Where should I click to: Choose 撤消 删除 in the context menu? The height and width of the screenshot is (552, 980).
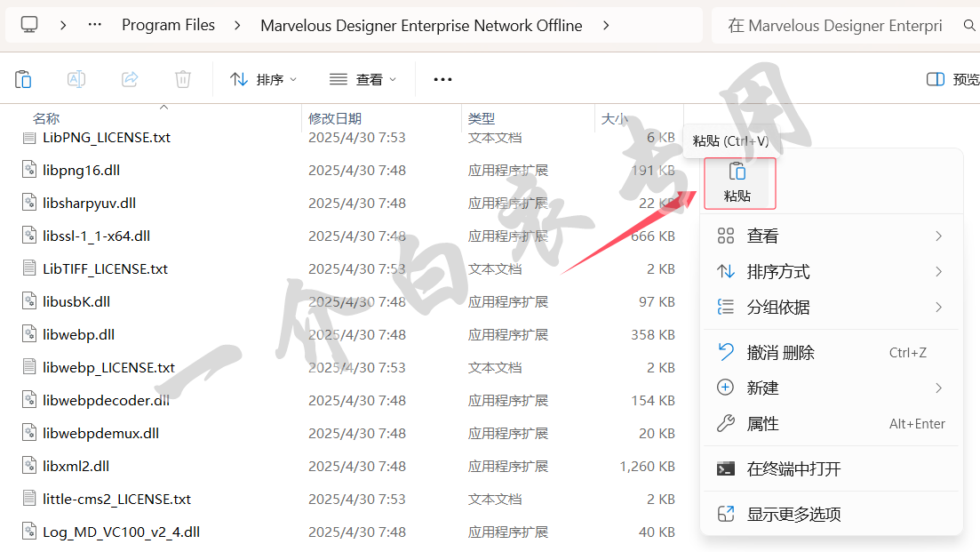tap(831, 353)
